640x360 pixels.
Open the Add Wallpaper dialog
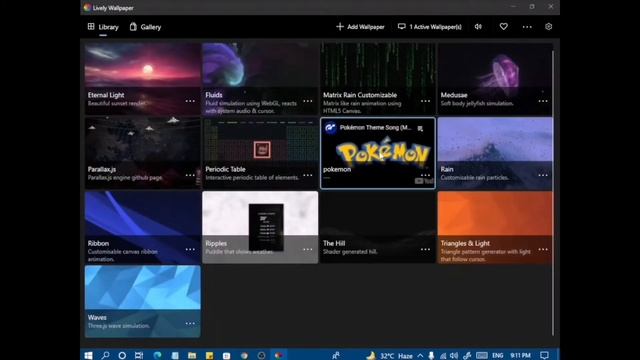(x=360, y=27)
